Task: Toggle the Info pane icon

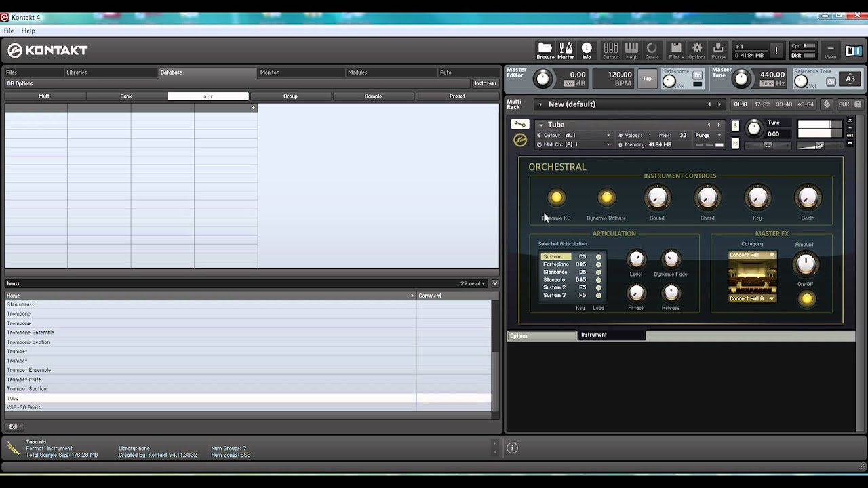Action: (587, 50)
